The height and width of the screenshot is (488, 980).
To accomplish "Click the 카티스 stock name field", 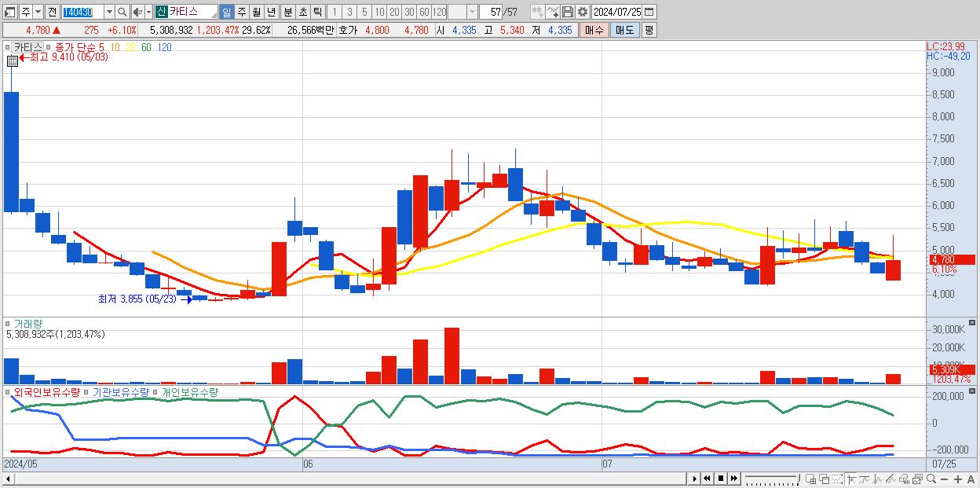I will (192, 12).
